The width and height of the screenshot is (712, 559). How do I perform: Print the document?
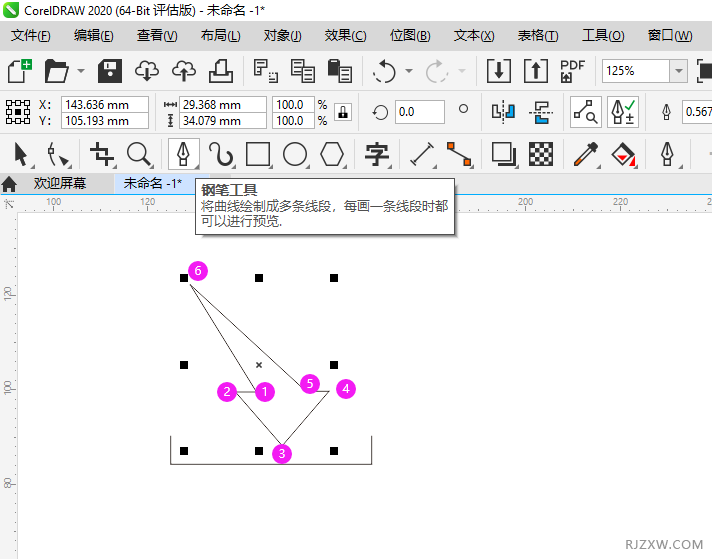(x=221, y=71)
